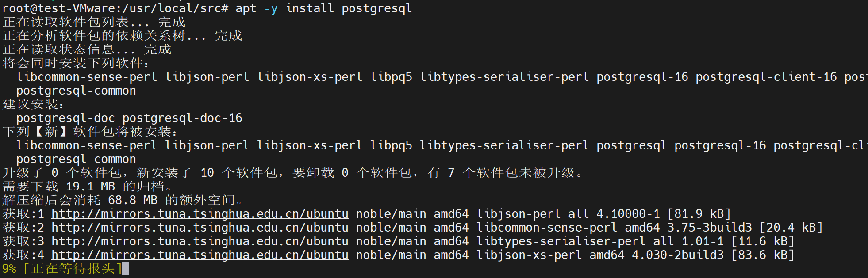This screenshot has height=278, width=868.
Task: Click the [81.9 kB] size of libjson-perl
Action: tap(699, 214)
